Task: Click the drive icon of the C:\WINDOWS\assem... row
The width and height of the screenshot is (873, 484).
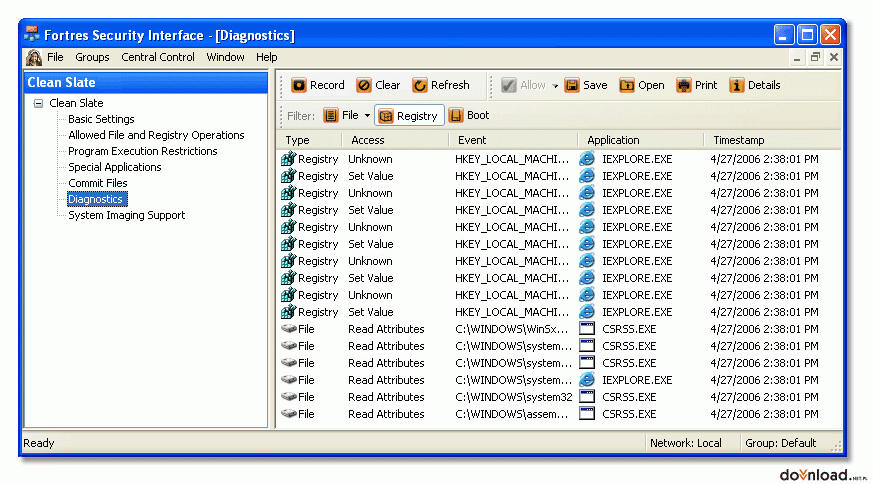Action: [x=288, y=414]
